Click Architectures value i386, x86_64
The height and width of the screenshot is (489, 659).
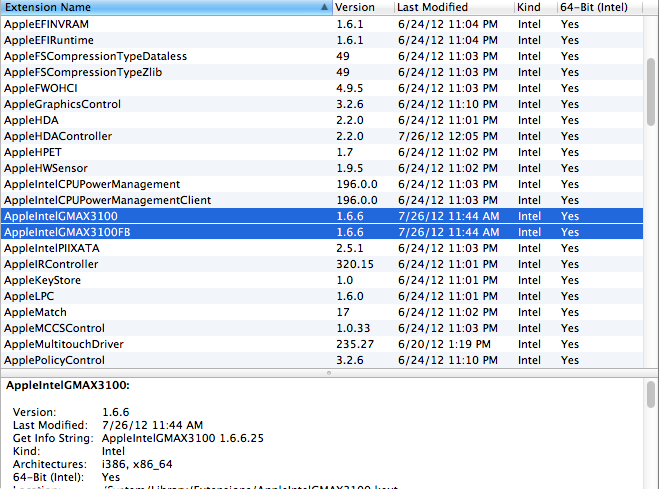[x=137, y=464]
